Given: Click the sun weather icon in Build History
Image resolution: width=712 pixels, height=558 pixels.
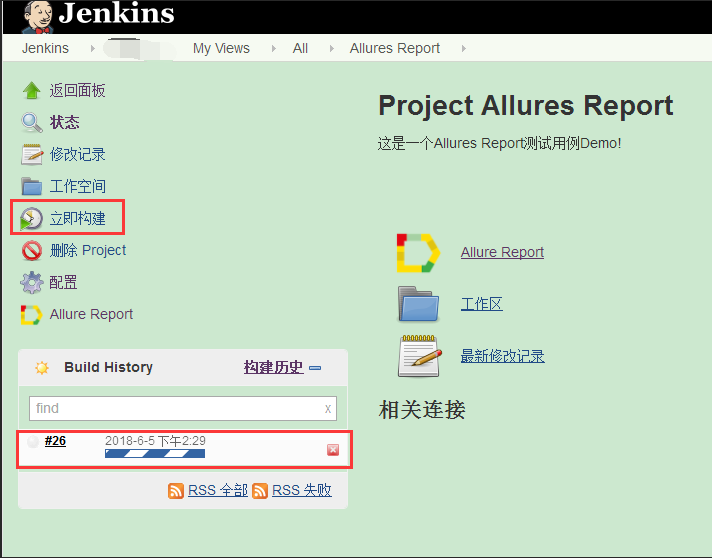Looking at the screenshot, I should [x=42, y=367].
